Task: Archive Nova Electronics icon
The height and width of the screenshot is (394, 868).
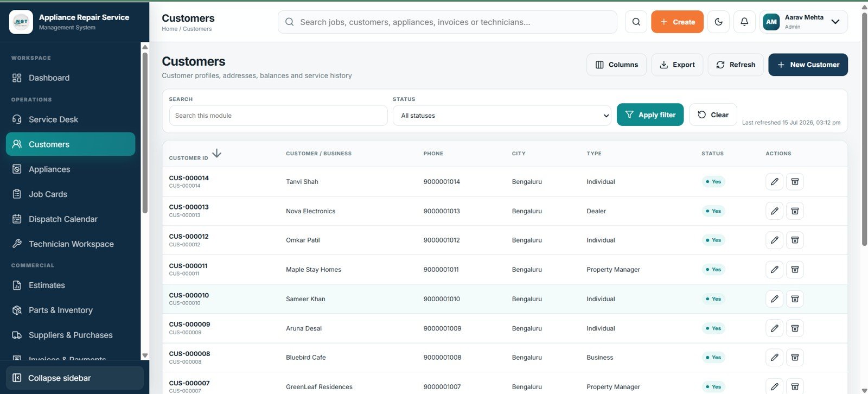Action: point(795,211)
